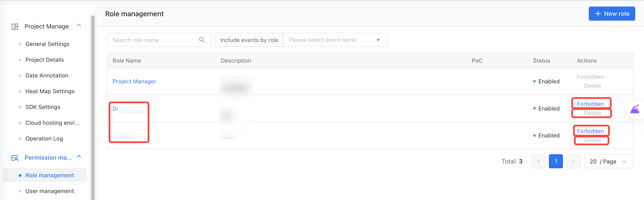Screen dimensions: 644x200
Task: Click Forbidden on the third role row
Action: [590, 131]
